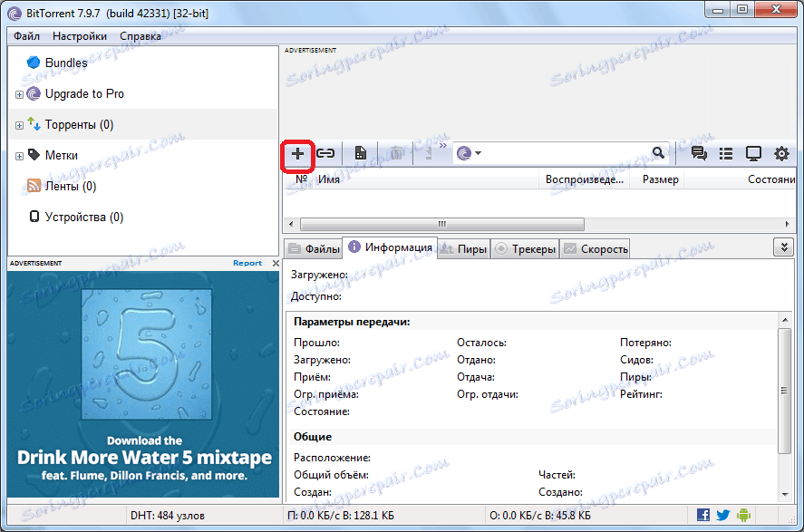Click the Общие section header
The height and width of the screenshot is (532, 804).
313,437
